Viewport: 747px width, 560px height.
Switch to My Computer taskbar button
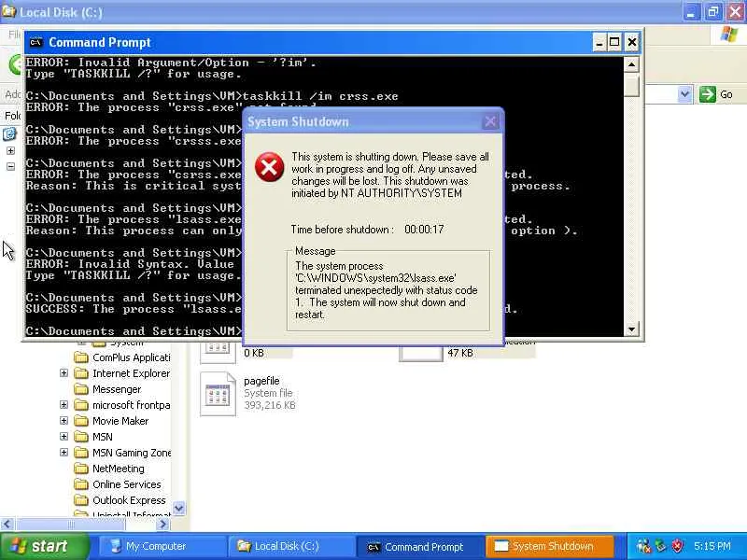[x=162, y=547]
